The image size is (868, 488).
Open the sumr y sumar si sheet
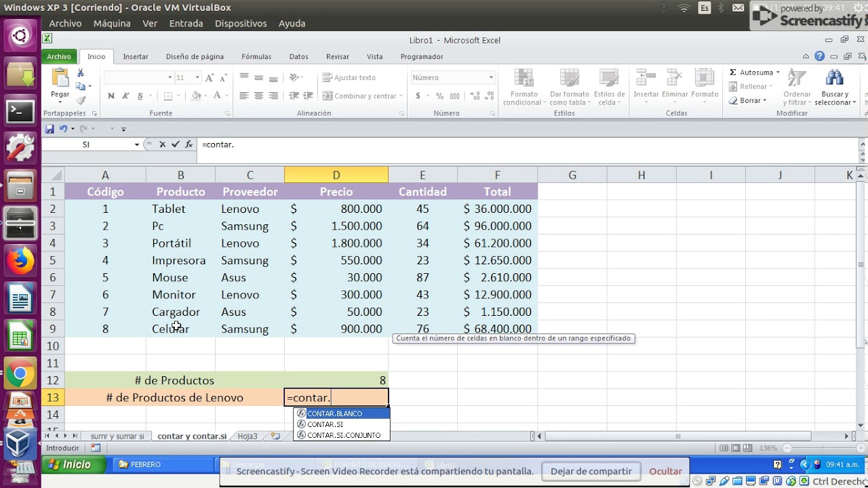pos(117,436)
